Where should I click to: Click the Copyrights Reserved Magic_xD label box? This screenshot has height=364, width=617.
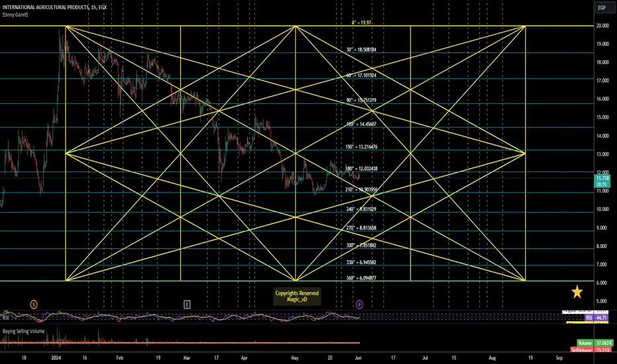click(297, 296)
